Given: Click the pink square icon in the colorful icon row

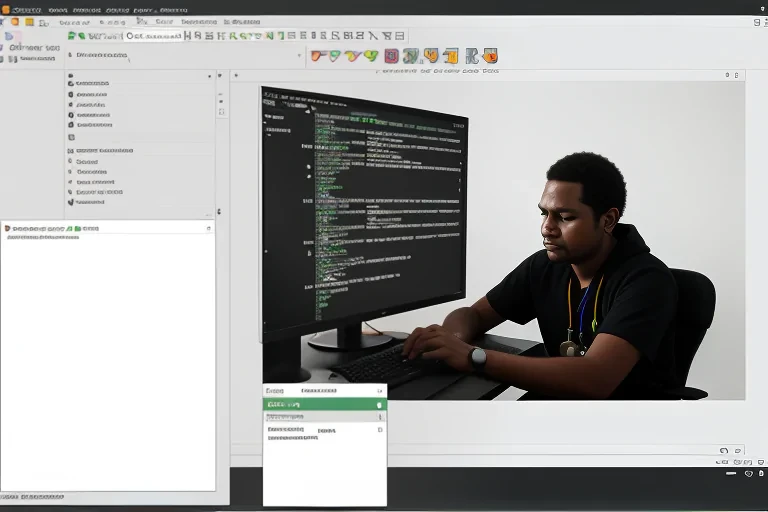Looking at the screenshot, I should tap(391, 56).
